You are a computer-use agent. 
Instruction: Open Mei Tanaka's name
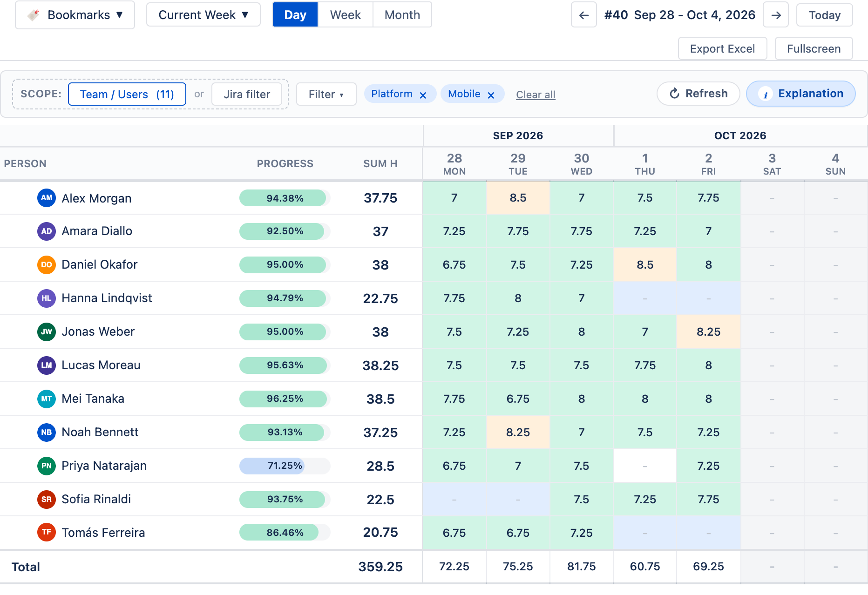tap(93, 399)
